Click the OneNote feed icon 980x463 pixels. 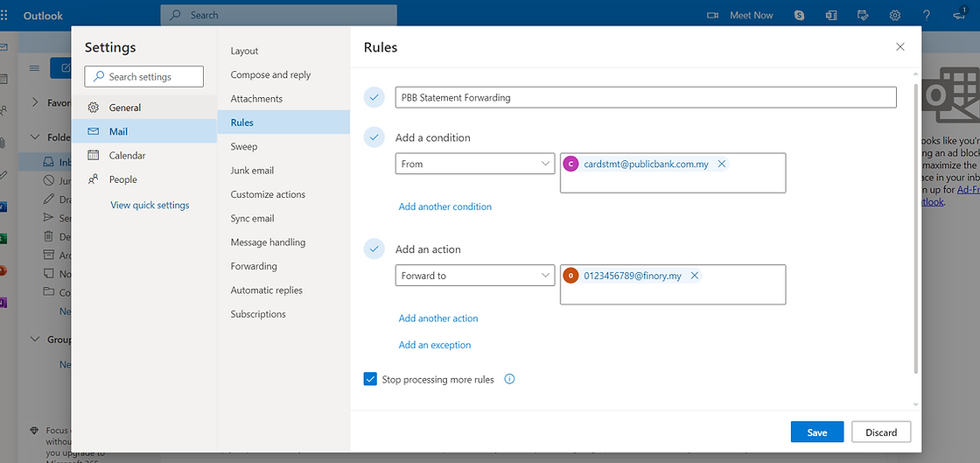(831, 15)
